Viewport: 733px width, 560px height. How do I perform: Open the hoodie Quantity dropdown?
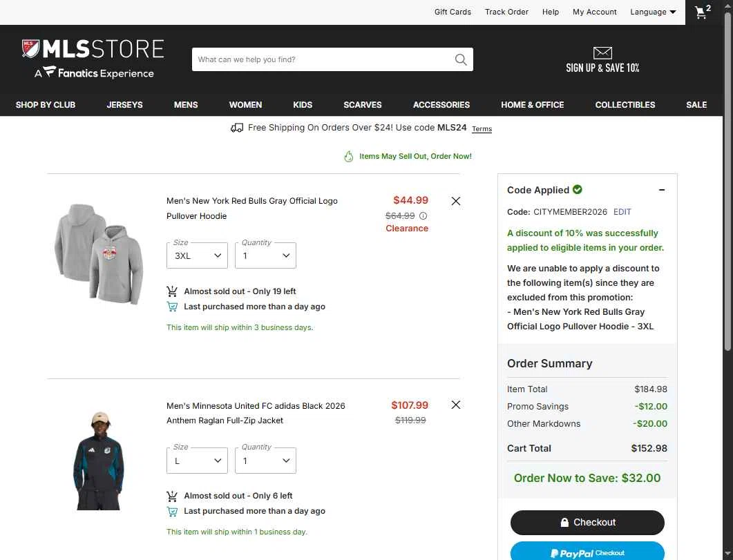265,255
